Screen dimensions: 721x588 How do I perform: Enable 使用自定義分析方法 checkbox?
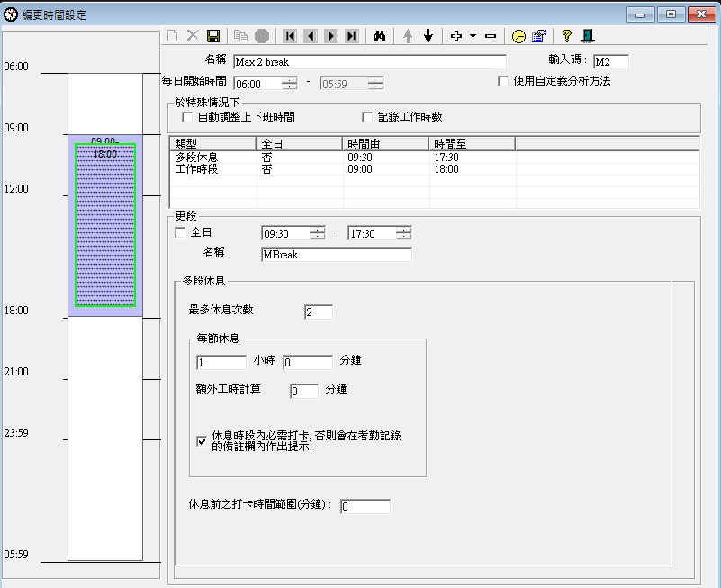(x=503, y=81)
